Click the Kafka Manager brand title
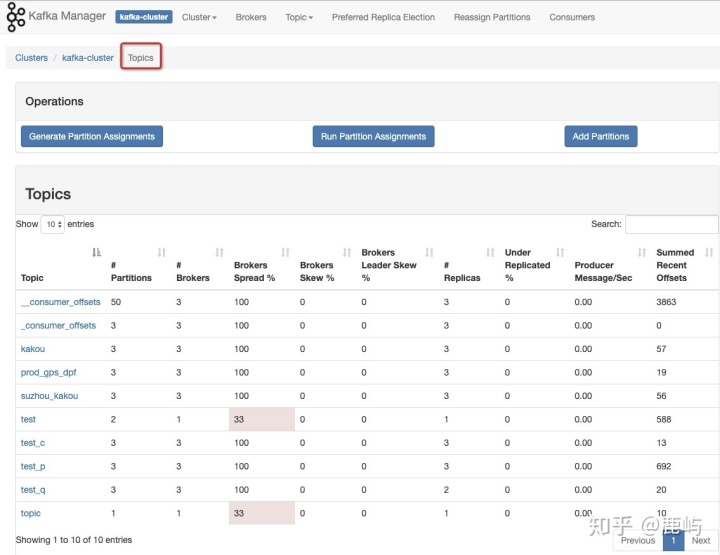Viewport: 720px width, 555px height. point(67,16)
